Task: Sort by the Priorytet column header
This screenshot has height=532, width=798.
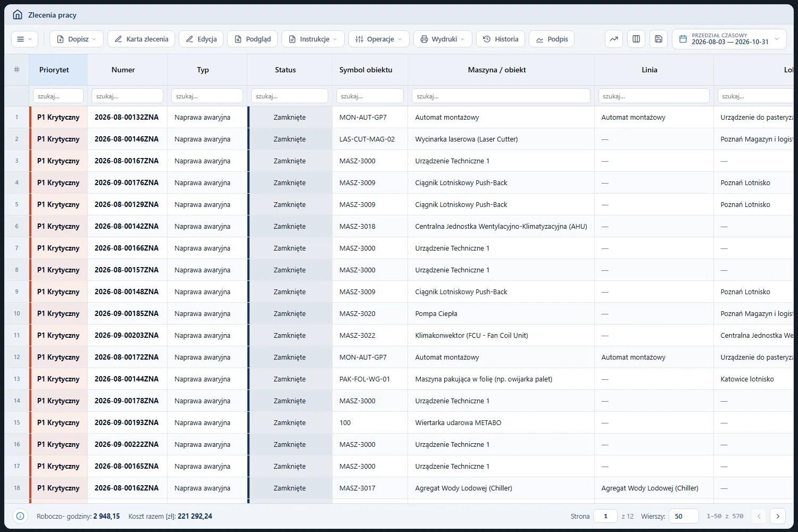Action: 59,70
